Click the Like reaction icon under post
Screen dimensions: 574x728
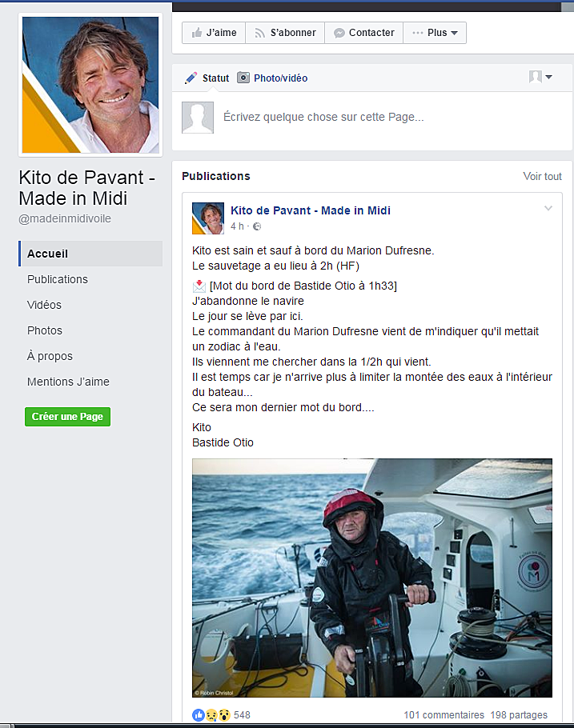tap(199, 715)
